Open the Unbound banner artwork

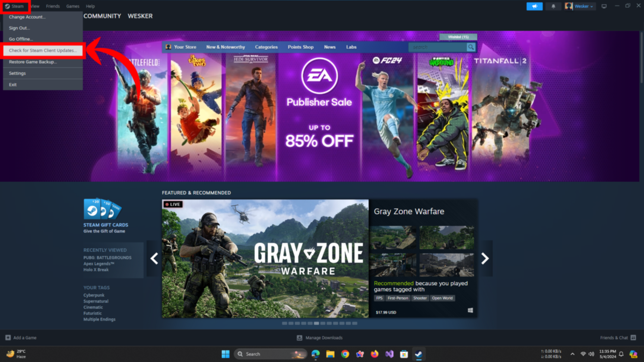click(x=443, y=114)
